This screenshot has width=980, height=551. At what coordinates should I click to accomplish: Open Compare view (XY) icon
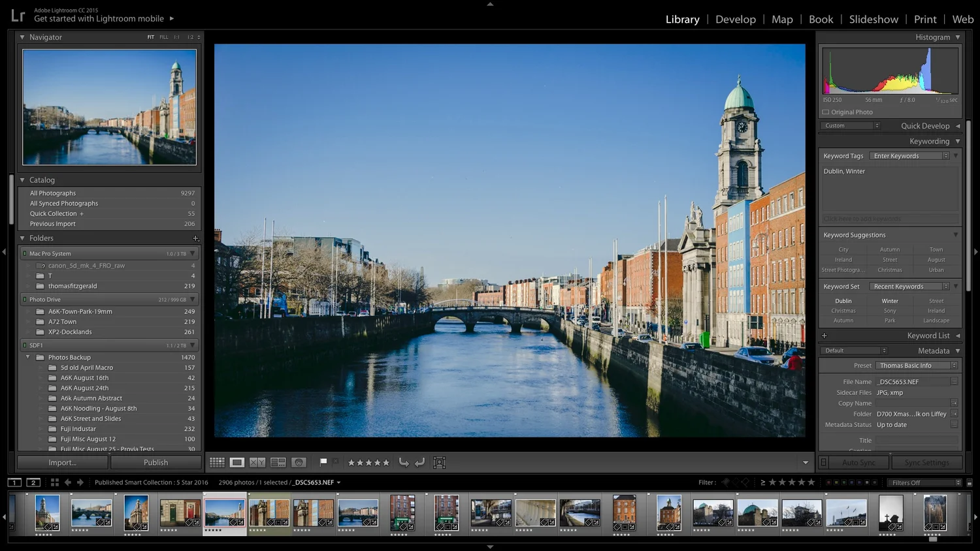[x=257, y=462]
